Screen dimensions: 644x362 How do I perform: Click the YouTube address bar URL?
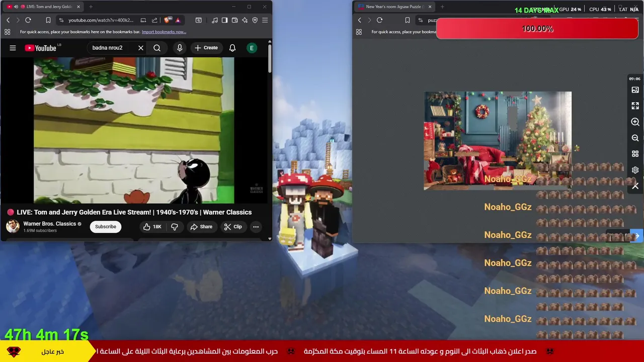tap(101, 20)
